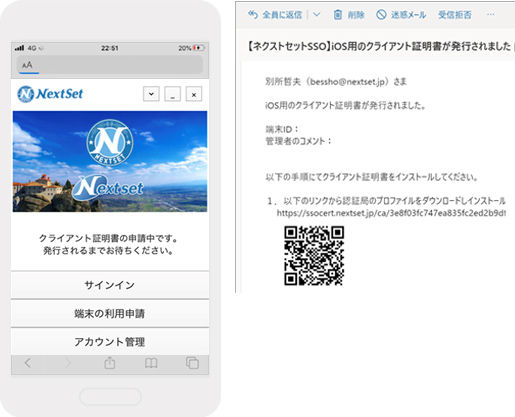This screenshot has height=417, width=515.
Task: Open the ssocert.nextset.jp certificate link
Action: (x=391, y=213)
